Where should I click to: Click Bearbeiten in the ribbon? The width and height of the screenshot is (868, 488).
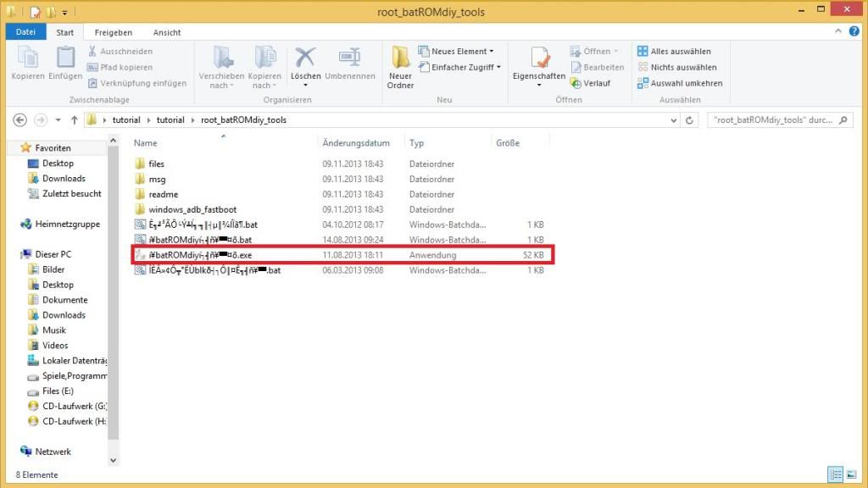pos(597,68)
